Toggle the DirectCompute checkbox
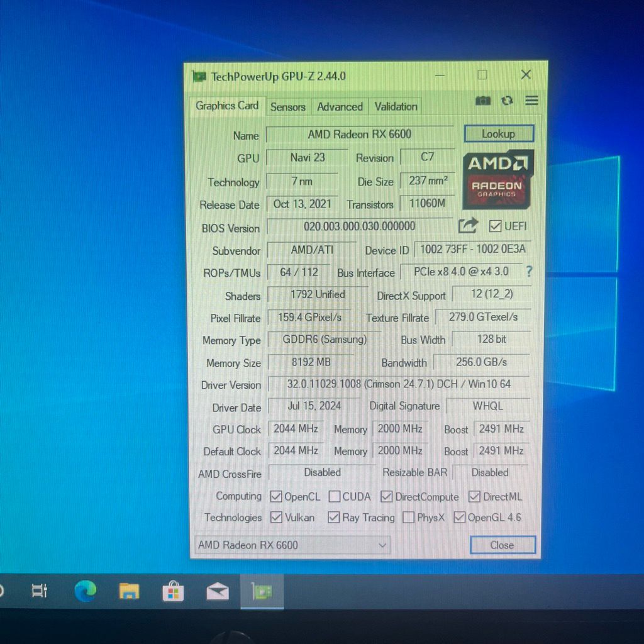Screen dimensions: 644x644 (x=386, y=497)
